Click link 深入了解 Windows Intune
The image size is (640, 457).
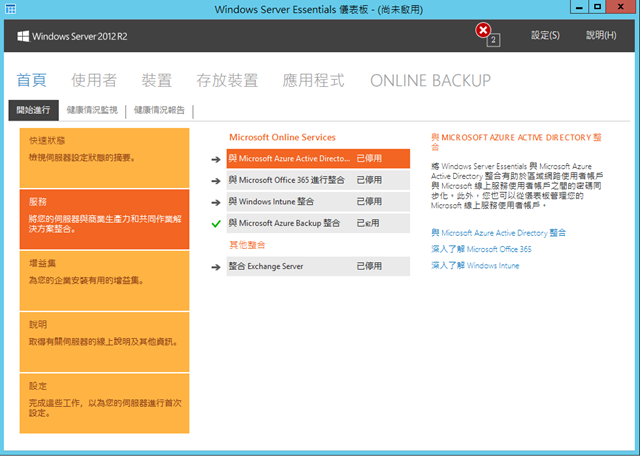(476, 266)
